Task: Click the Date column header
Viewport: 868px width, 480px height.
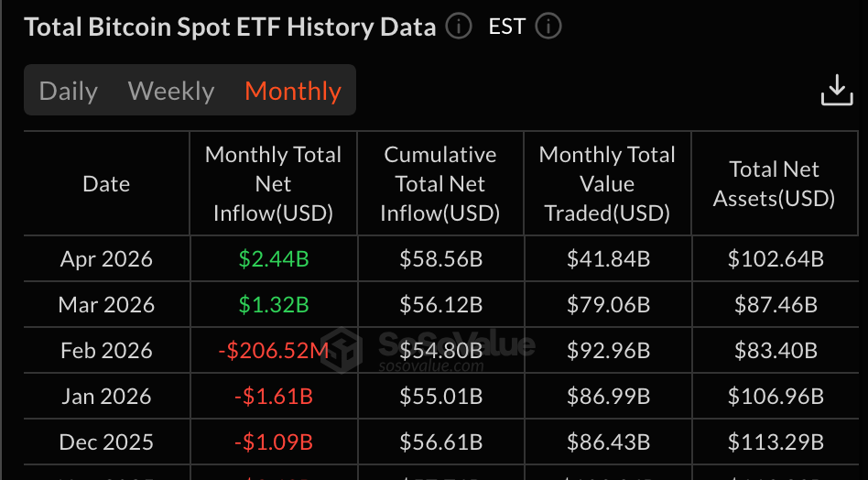Action: coord(106,184)
